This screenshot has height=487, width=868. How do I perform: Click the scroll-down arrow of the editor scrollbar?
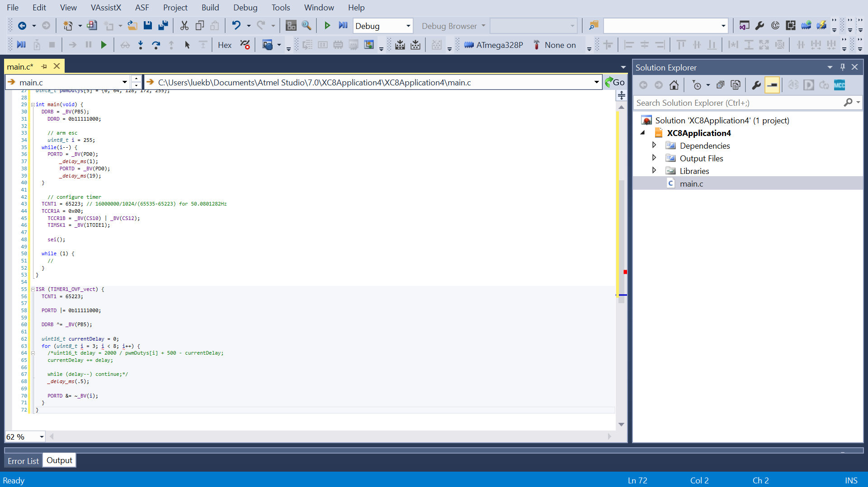pos(622,425)
